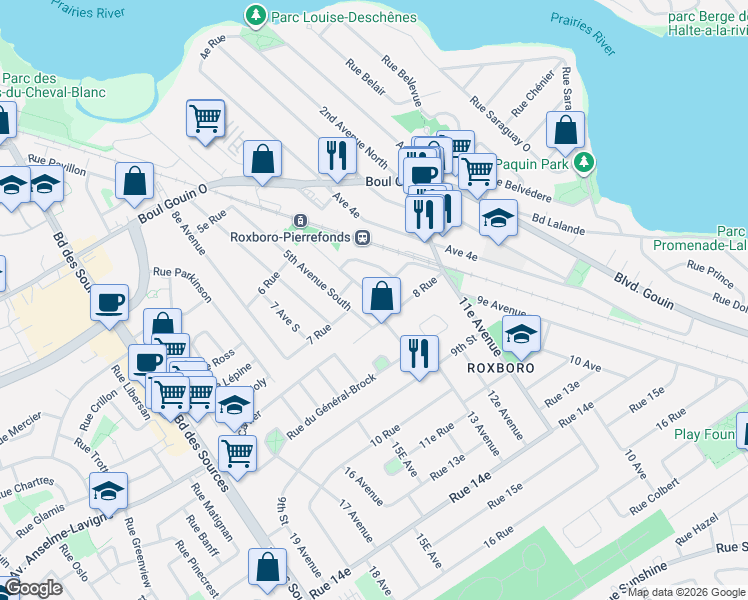Click the Rue Parkinson street label
The width and height of the screenshot is (748, 600).
(x=183, y=285)
